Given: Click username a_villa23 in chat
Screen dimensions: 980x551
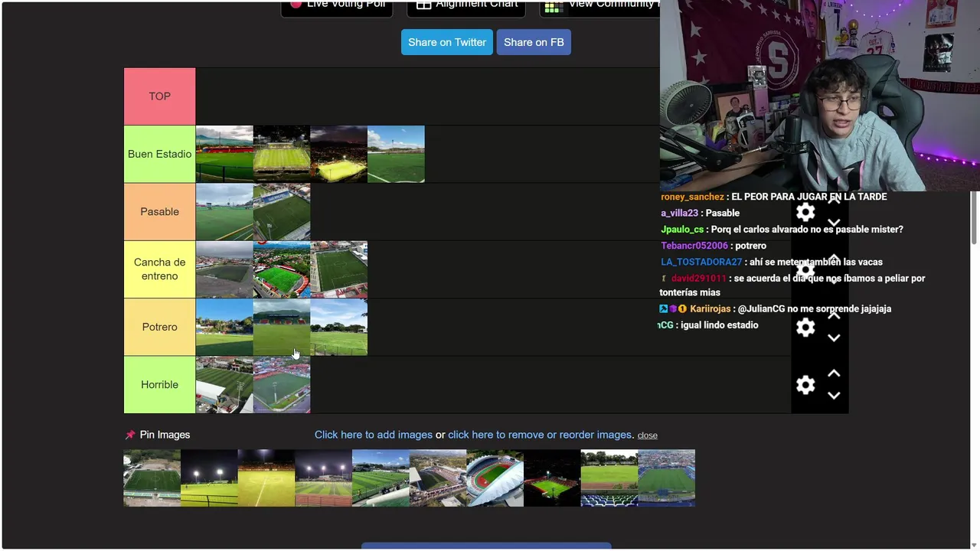Looking at the screenshot, I should coord(680,214).
